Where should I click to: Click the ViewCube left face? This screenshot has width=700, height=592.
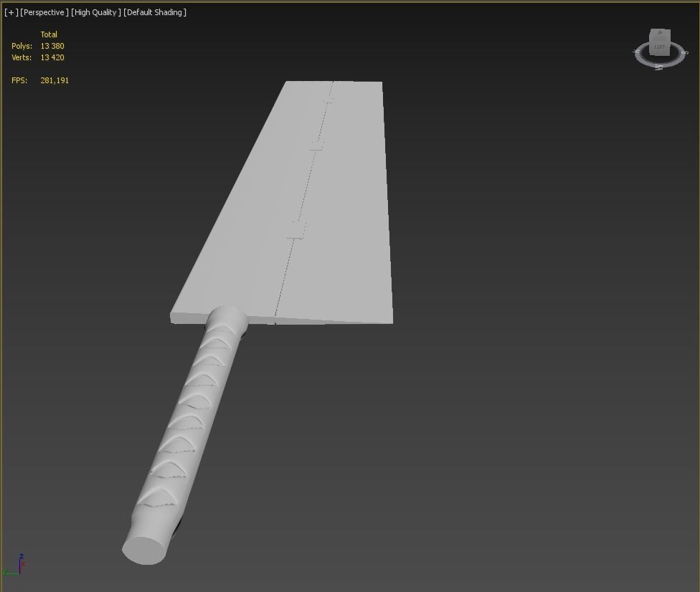pyautogui.click(x=660, y=46)
